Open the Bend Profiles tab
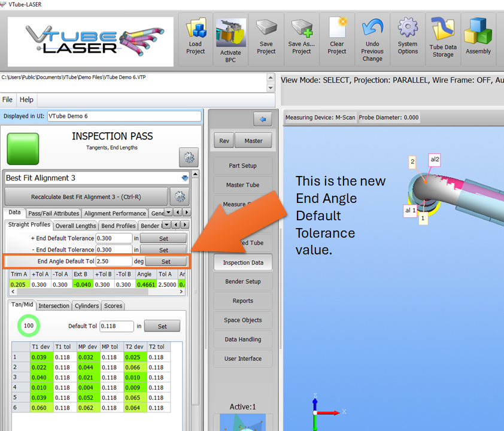Image resolution: width=504 pixels, height=431 pixels. (119, 226)
